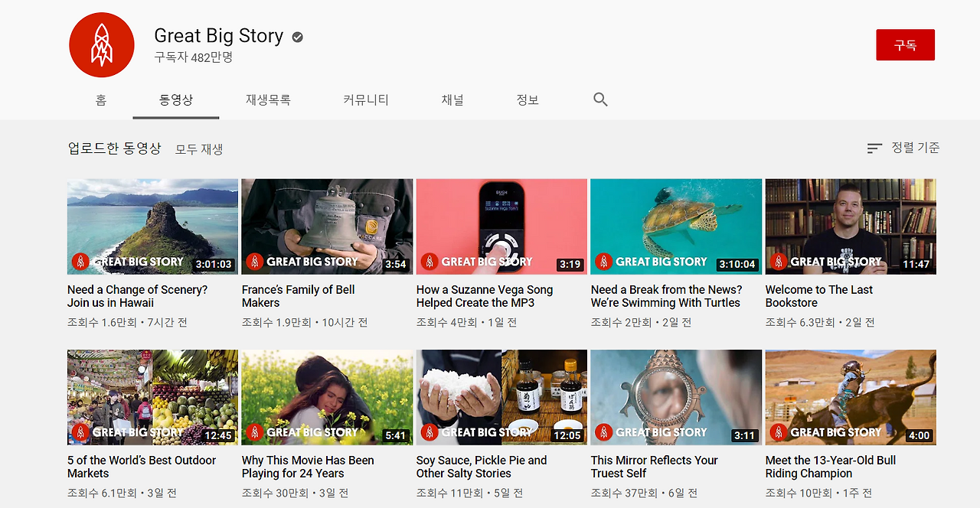980x508 pixels.
Task: Click '조회수 30만회 • 3일 전' text
Action: click(296, 493)
